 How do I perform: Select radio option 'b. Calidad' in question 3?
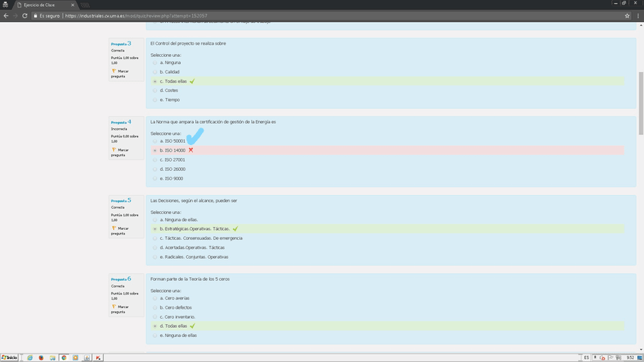(155, 72)
